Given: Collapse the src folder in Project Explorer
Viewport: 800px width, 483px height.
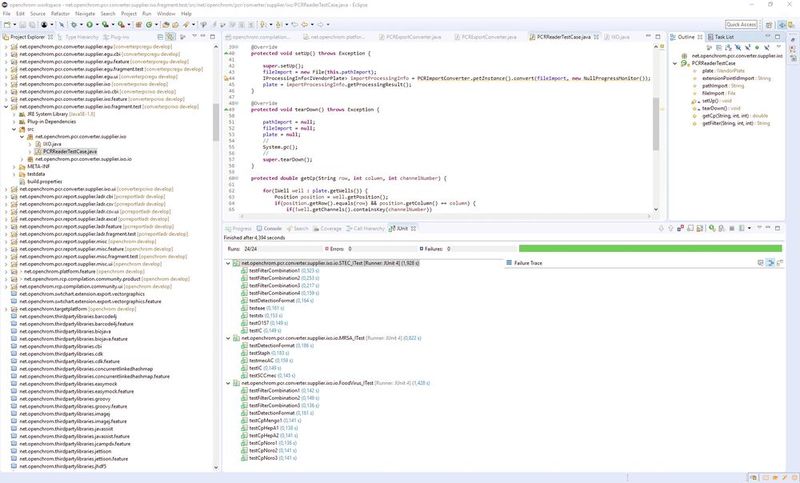Looking at the screenshot, I should coord(13,129).
